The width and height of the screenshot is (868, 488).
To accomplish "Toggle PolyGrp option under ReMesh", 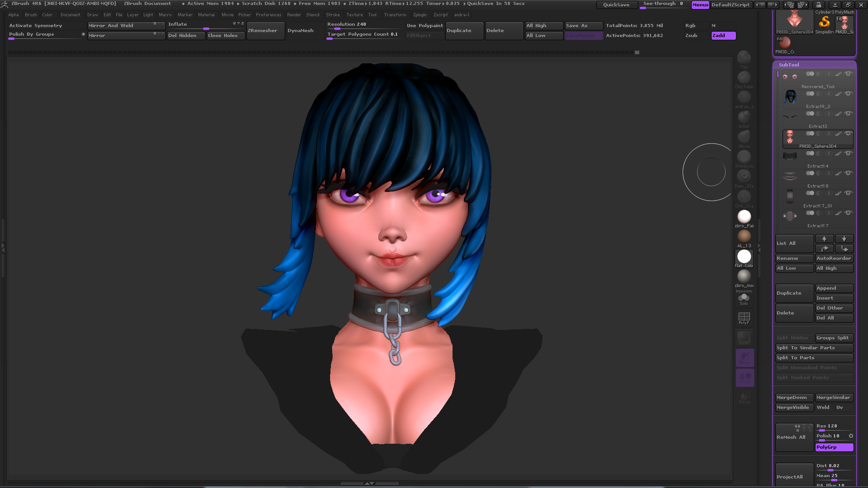I will 834,447.
